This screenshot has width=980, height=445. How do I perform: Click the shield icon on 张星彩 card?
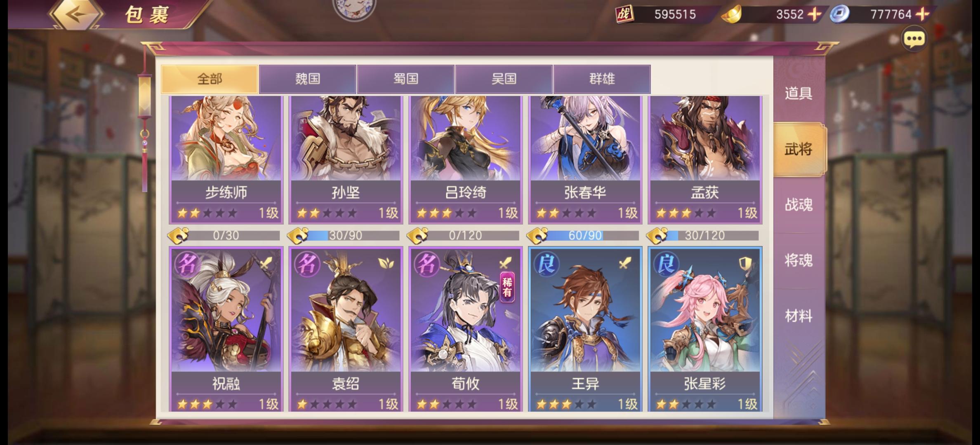point(745,263)
